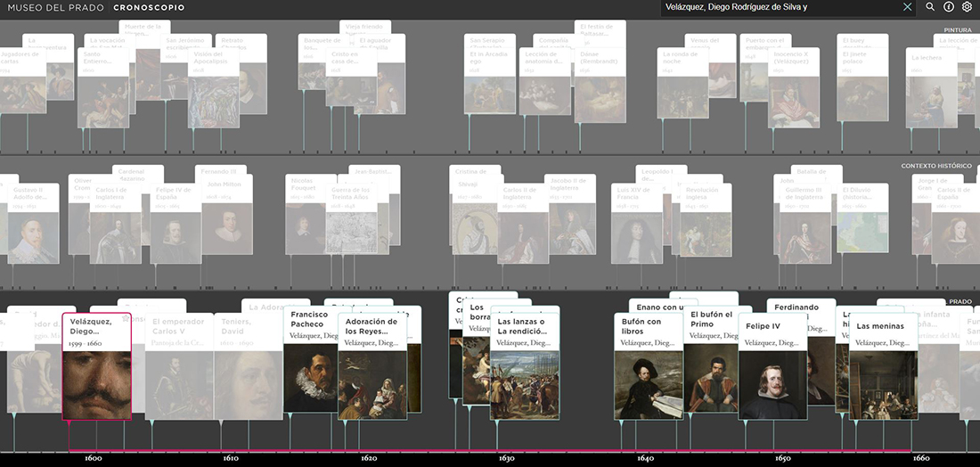Screen dimensions: 980x467
Task: Open the El Diluvio history card
Action: coord(862,219)
